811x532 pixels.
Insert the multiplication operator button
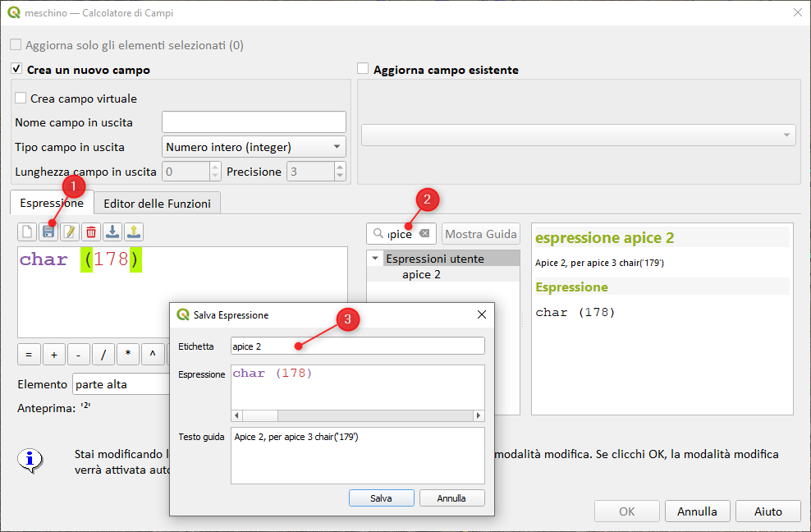pyautogui.click(x=128, y=355)
